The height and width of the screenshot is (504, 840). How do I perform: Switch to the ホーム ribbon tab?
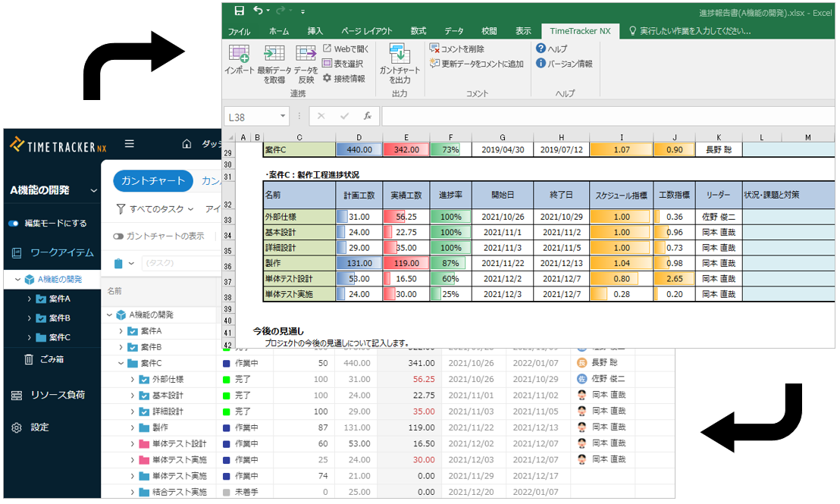point(278,31)
